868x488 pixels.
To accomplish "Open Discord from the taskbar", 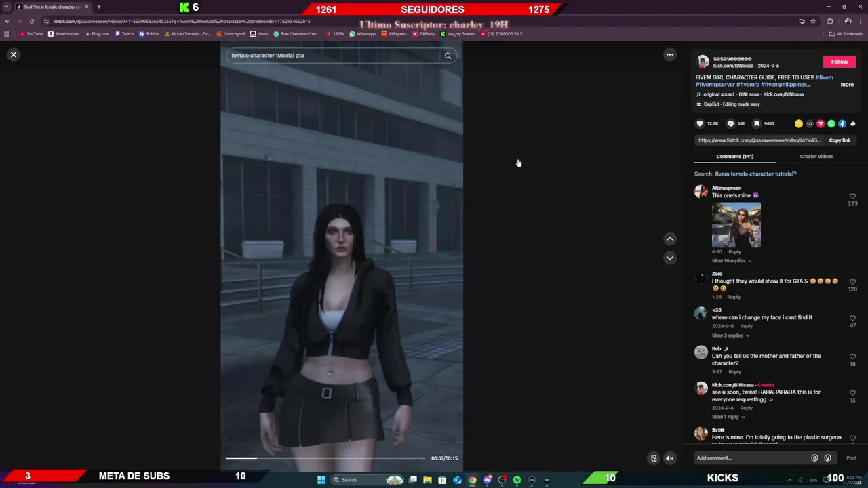I will coord(487,480).
